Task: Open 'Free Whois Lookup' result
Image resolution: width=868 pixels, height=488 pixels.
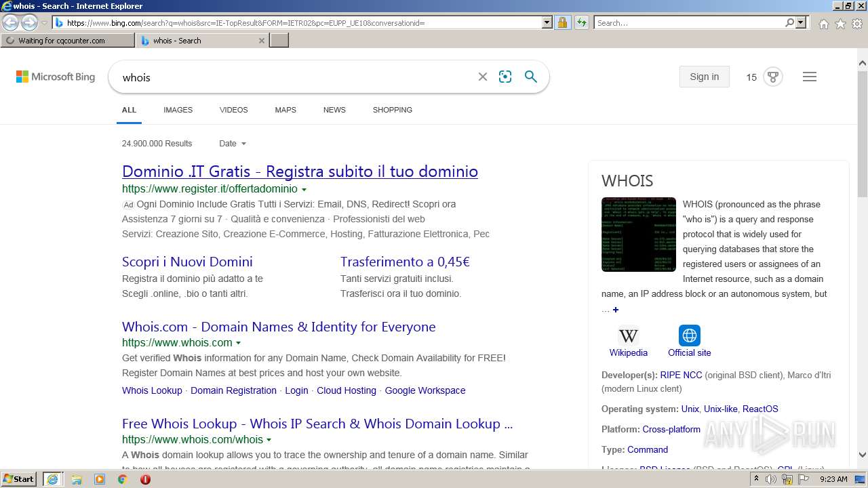Action: coord(317,424)
